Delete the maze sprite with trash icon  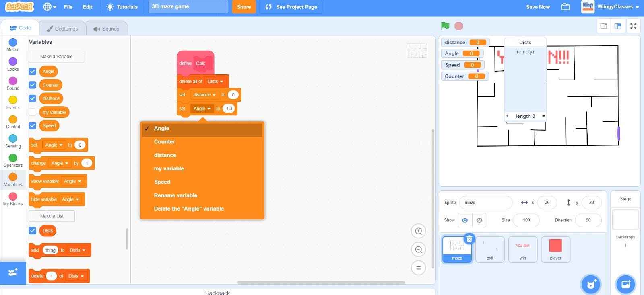click(469, 239)
